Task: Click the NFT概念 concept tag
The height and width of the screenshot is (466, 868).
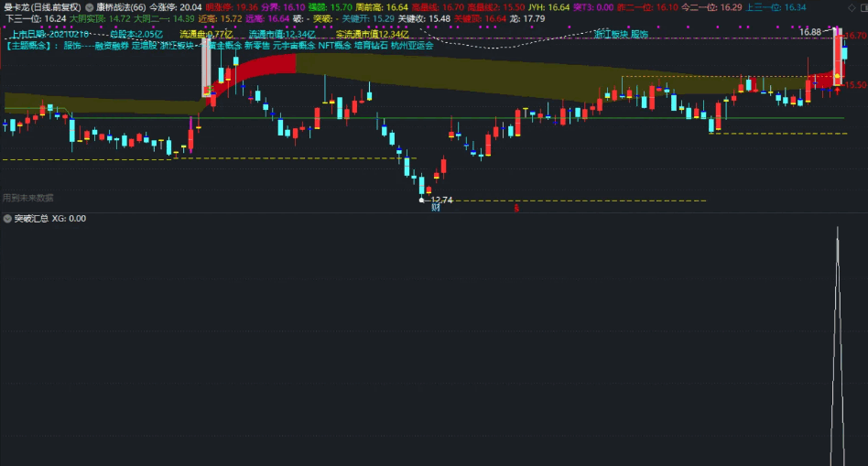Action: pos(335,46)
